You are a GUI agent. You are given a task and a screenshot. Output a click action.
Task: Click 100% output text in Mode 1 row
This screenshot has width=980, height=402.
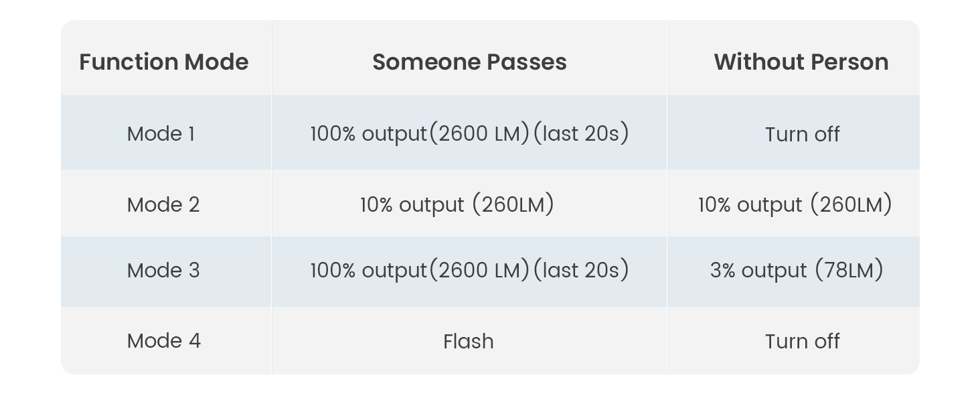(x=368, y=134)
